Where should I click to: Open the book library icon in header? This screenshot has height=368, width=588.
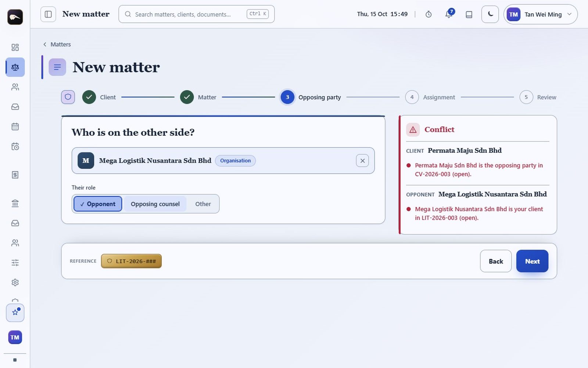point(469,14)
